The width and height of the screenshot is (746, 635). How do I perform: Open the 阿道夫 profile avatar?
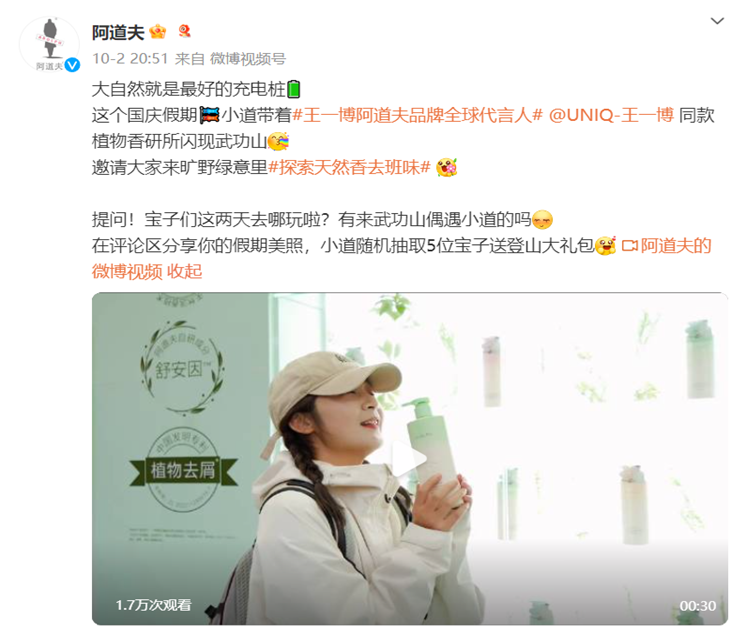pos(49,44)
